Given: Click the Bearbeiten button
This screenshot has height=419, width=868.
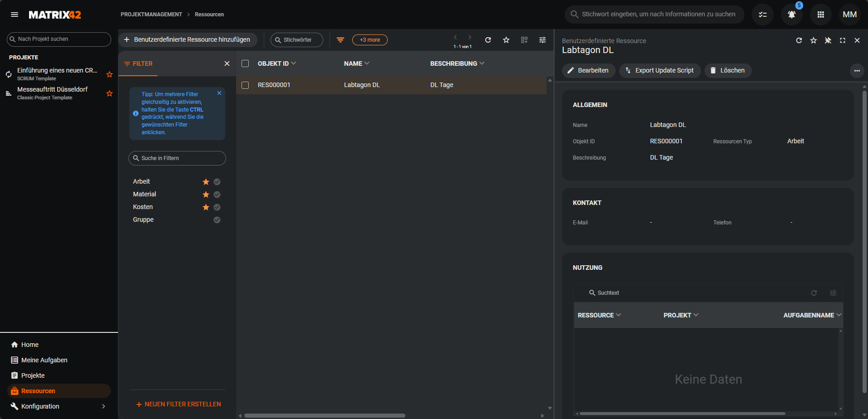Looking at the screenshot, I should [588, 70].
